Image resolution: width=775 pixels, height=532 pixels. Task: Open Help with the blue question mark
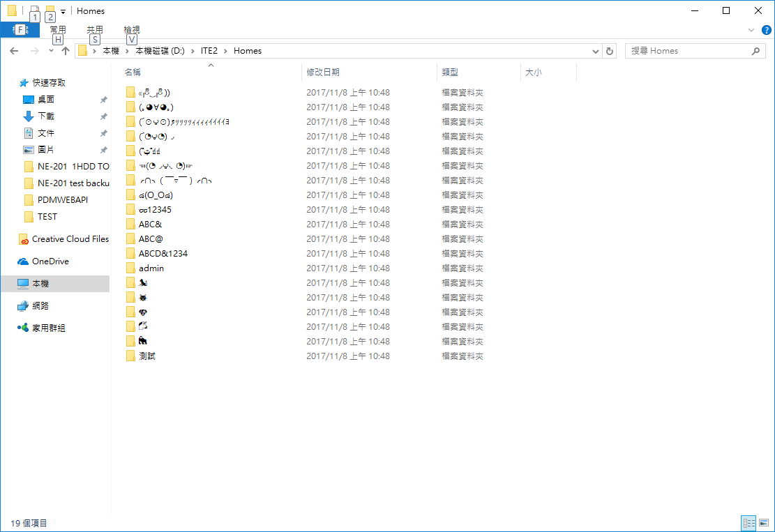pos(766,30)
